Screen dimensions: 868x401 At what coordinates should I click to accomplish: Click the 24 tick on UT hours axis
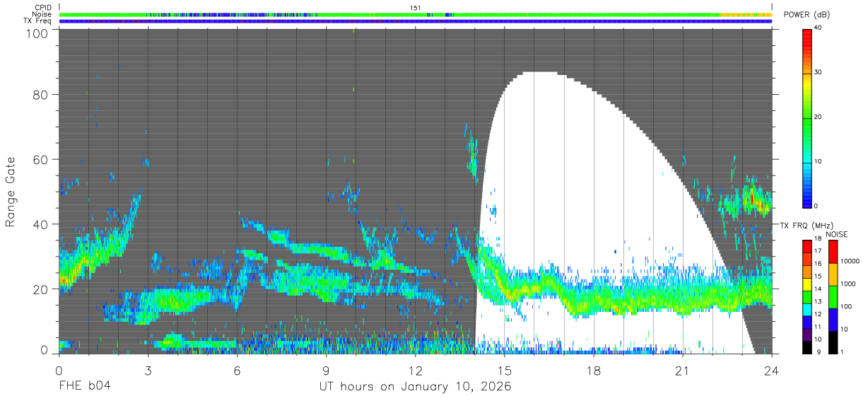tap(772, 370)
